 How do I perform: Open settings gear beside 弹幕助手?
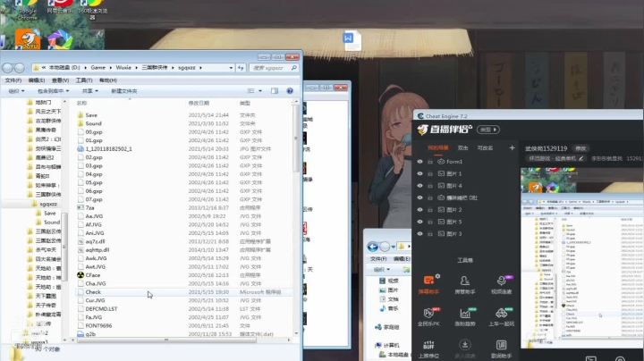point(437,276)
